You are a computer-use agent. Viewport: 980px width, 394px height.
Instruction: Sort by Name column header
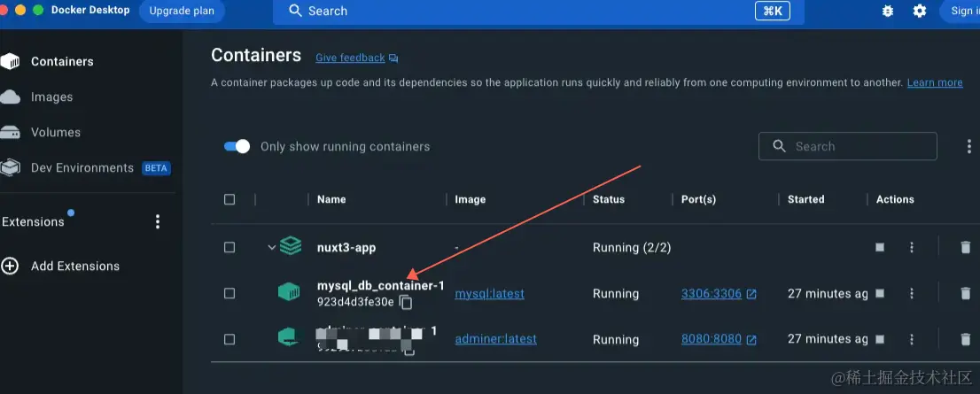point(331,199)
